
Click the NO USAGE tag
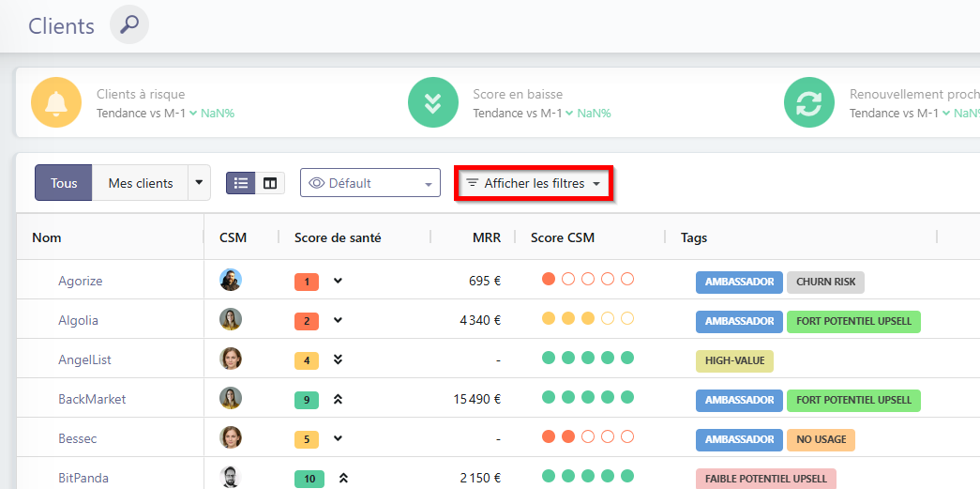tap(821, 439)
